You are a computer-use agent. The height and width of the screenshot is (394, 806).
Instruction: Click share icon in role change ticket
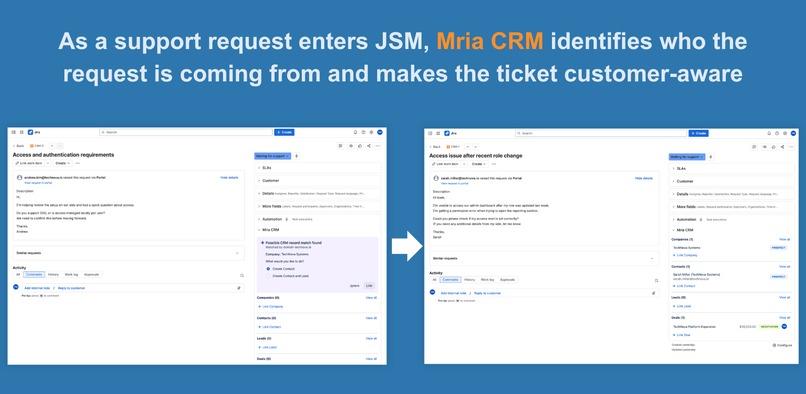[782, 147]
